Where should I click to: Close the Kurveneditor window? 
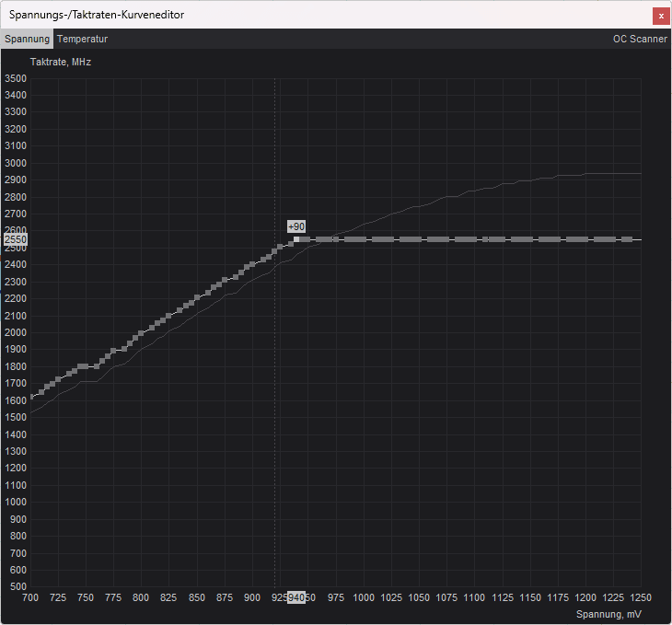click(x=661, y=16)
